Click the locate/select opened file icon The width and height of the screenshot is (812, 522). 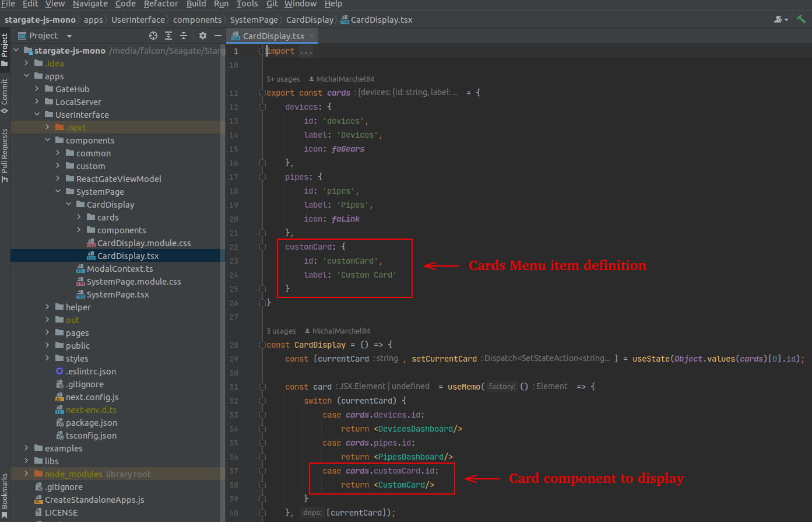[x=153, y=36]
